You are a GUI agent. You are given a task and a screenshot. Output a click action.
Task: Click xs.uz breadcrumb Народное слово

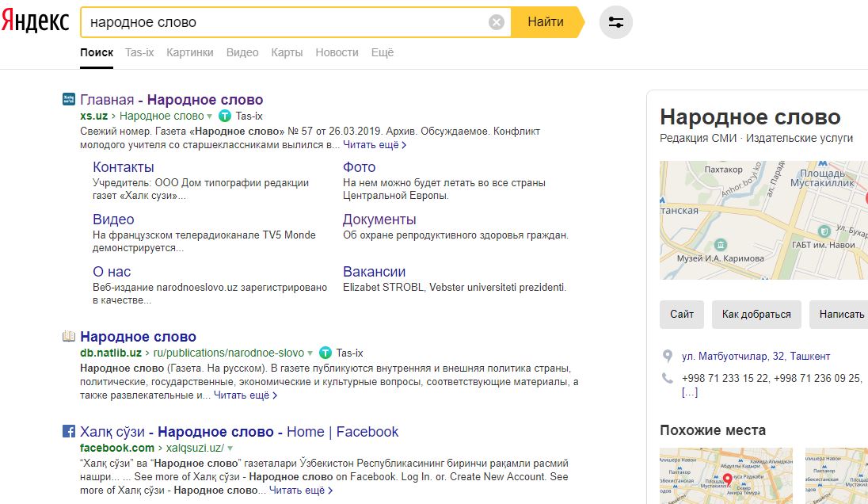coord(162,116)
